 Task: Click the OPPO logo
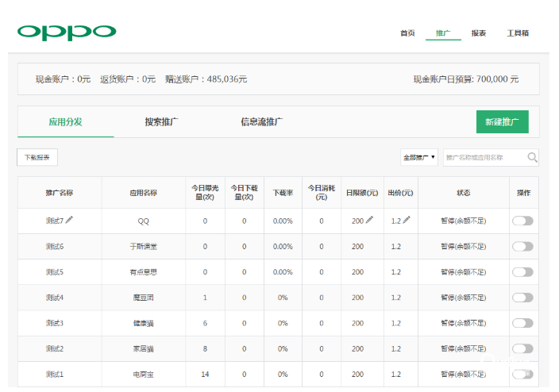[67, 33]
